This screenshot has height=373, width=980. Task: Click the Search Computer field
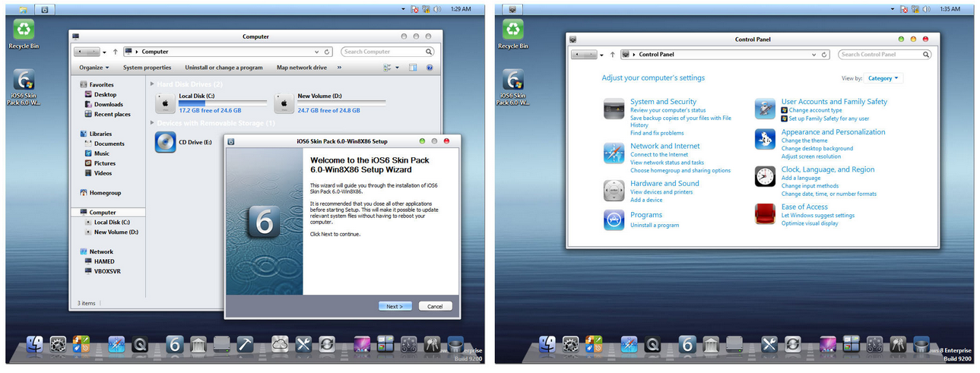click(388, 52)
